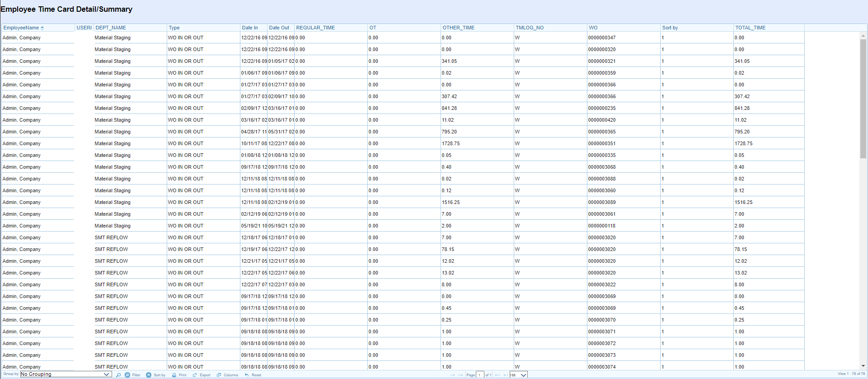Sort by DEPT_NAME column header

tap(130, 28)
